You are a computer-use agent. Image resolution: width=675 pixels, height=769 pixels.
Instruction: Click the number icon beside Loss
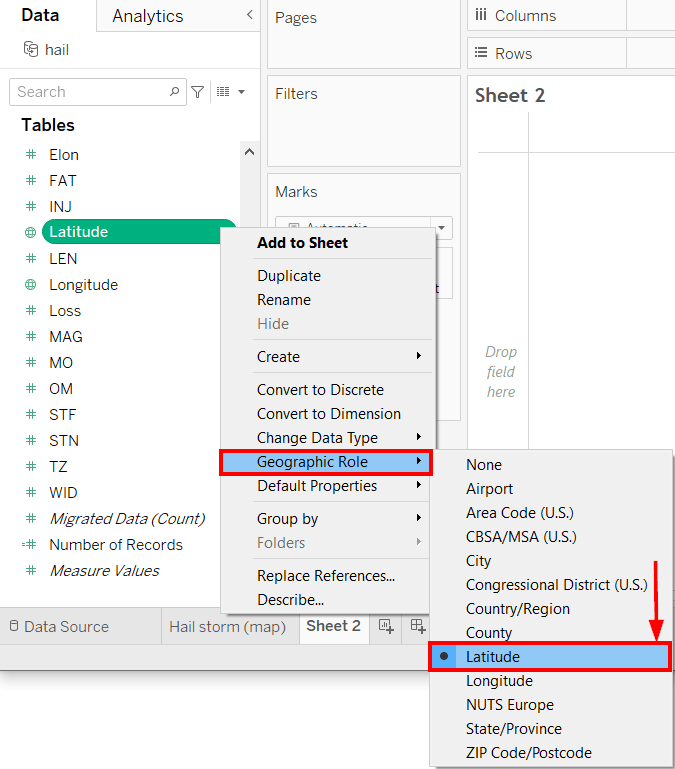pyautogui.click(x=31, y=310)
